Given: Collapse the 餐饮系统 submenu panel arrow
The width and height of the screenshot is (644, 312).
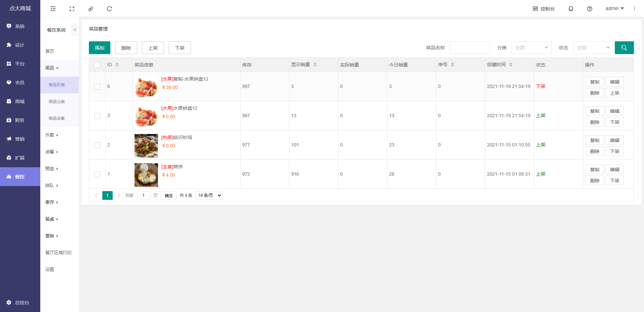Looking at the screenshot, I should (x=74, y=30).
